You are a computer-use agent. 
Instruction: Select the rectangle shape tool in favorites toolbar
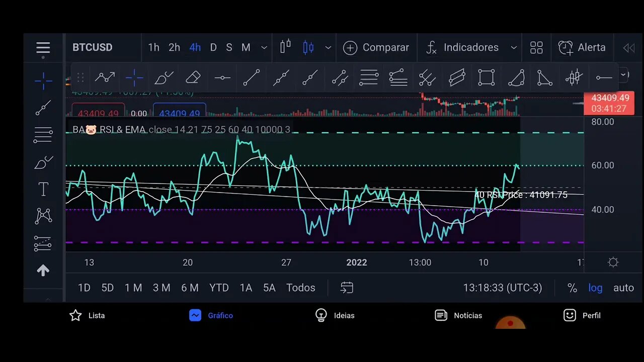[x=487, y=77]
